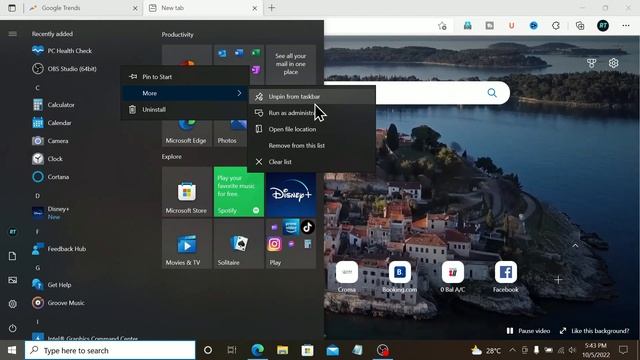The image size is (640, 360).
Task: Close the New tab tab
Action: pos(255,8)
